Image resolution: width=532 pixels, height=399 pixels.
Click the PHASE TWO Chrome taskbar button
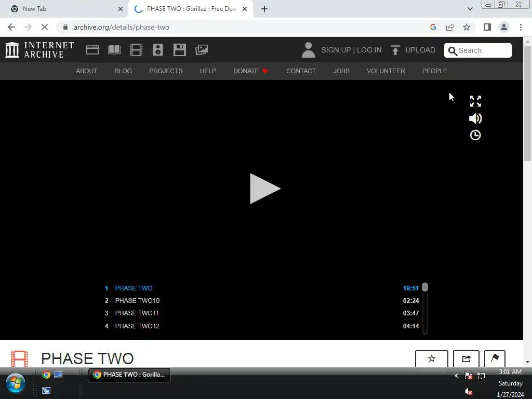pos(129,375)
